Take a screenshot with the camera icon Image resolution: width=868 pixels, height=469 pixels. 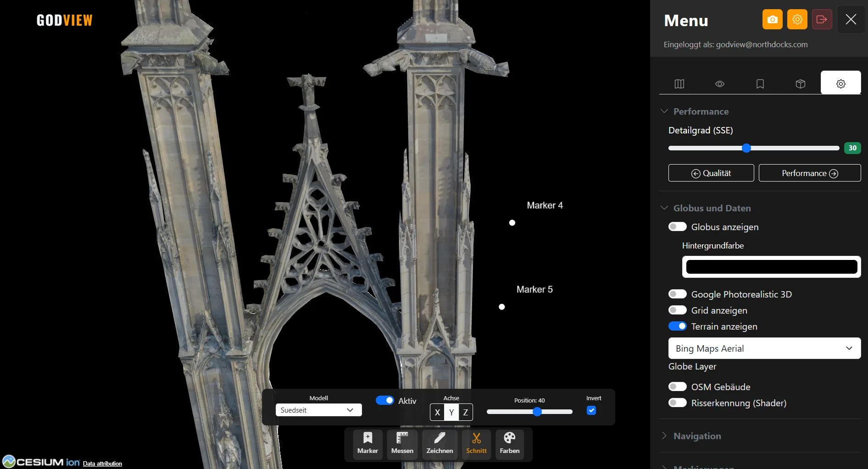tap(772, 19)
